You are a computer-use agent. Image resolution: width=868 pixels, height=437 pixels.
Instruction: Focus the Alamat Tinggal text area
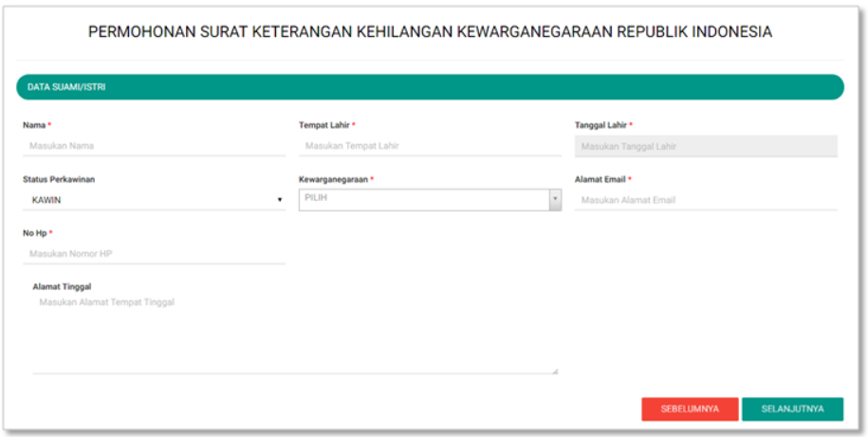(x=294, y=332)
